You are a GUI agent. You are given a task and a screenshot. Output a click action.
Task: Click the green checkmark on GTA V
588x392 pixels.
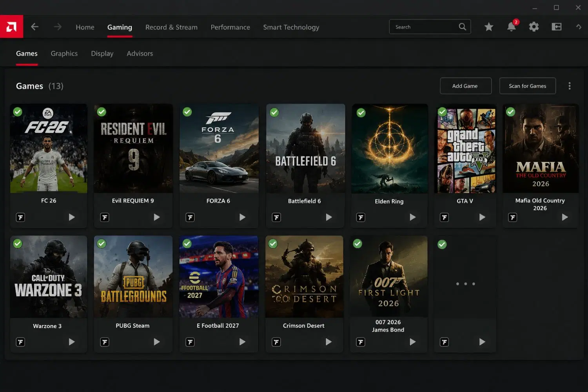click(442, 112)
